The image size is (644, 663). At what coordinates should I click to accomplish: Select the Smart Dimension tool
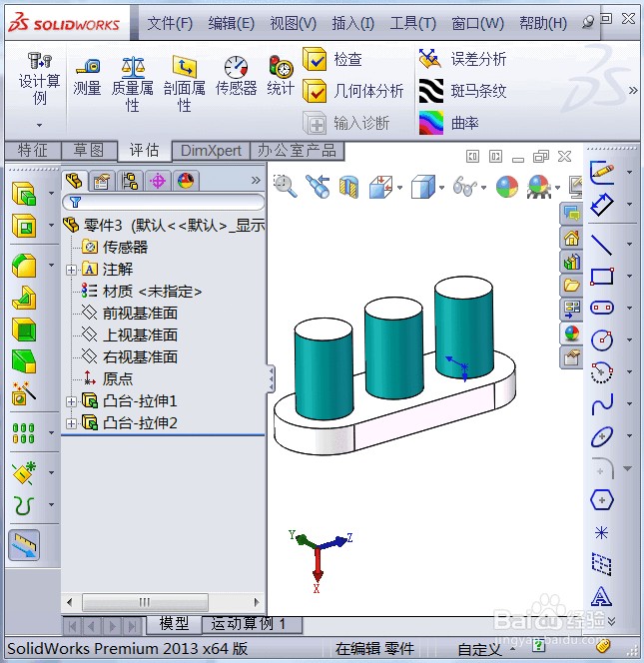point(602,205)
